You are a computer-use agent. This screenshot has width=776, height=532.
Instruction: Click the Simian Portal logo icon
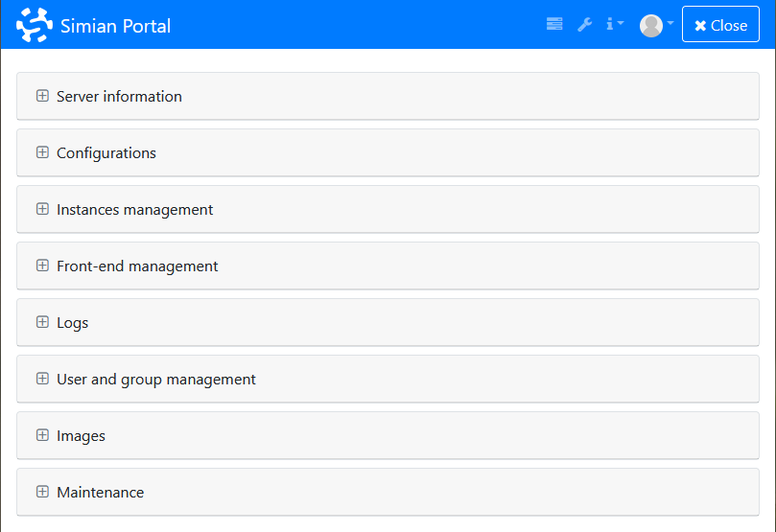pyautogui.click(x=35, y=26)
